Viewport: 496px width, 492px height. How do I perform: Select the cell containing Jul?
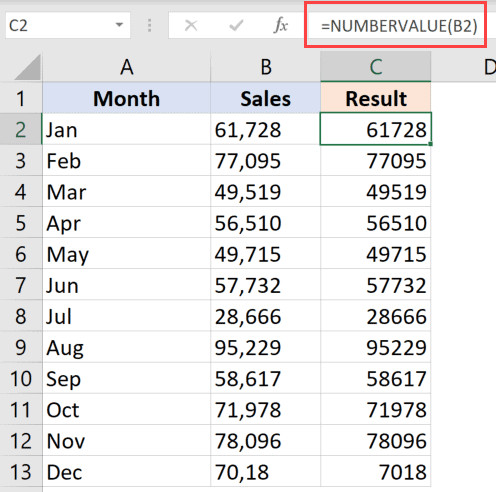pyautogui.click(x=127, y=316)
